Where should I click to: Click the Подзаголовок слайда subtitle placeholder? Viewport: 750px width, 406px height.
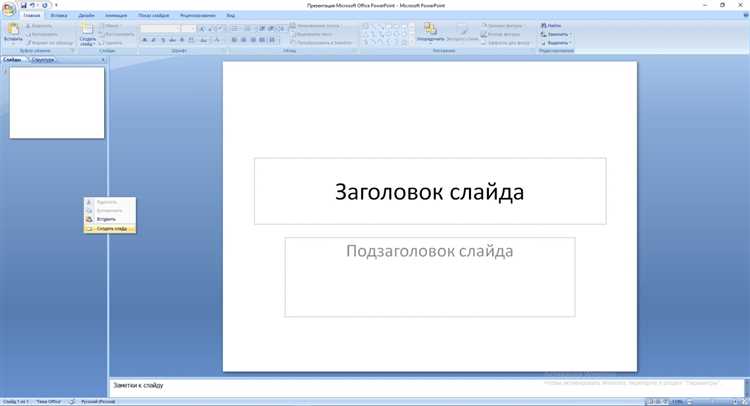(x=430, y=277)
